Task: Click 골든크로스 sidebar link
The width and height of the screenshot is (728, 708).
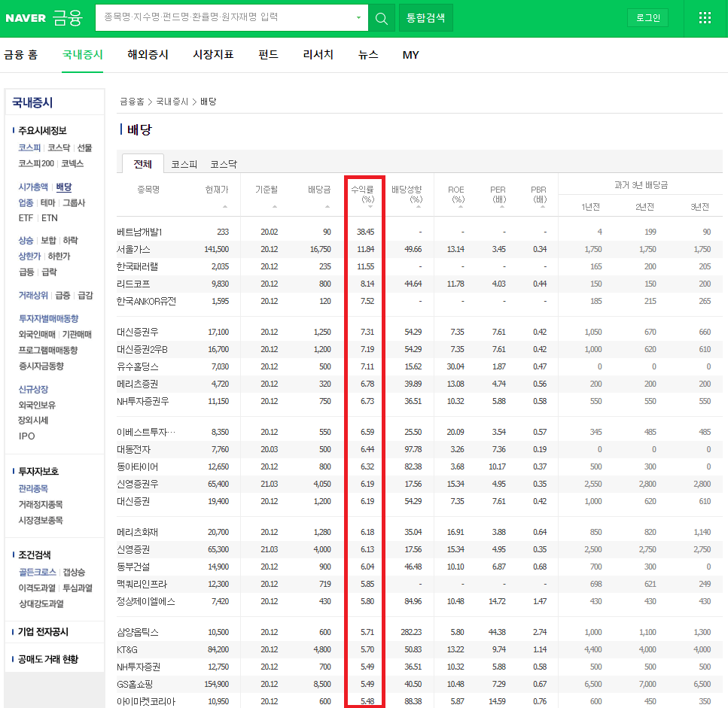Action: [37, 572]
